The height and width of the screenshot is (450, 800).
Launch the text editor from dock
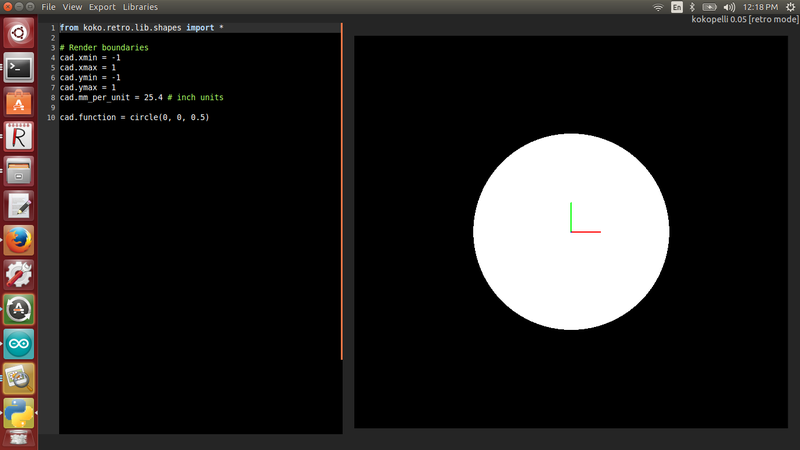(x=19, y=206)
